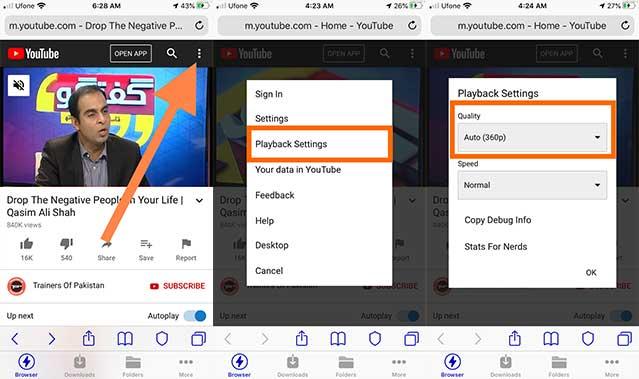Open tabs overview icon in the middle phone

412,339
